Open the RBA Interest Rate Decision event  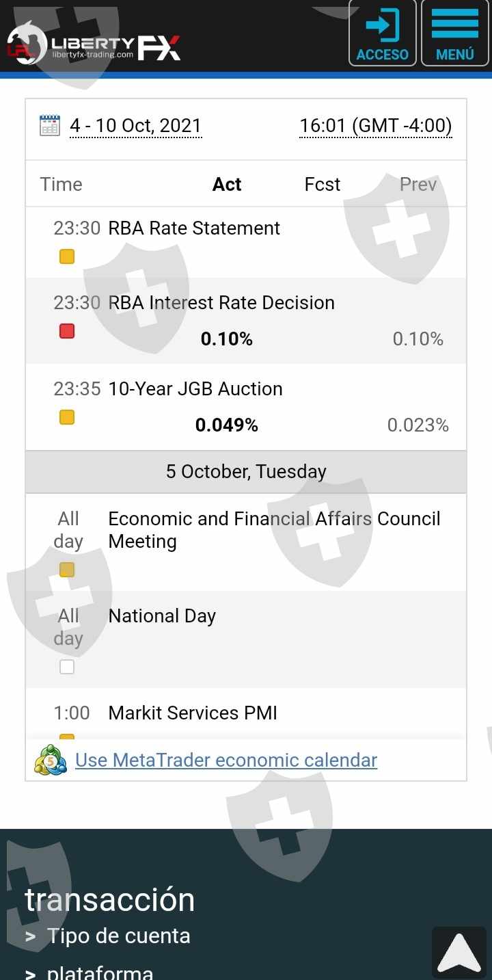tap(221, 303)
